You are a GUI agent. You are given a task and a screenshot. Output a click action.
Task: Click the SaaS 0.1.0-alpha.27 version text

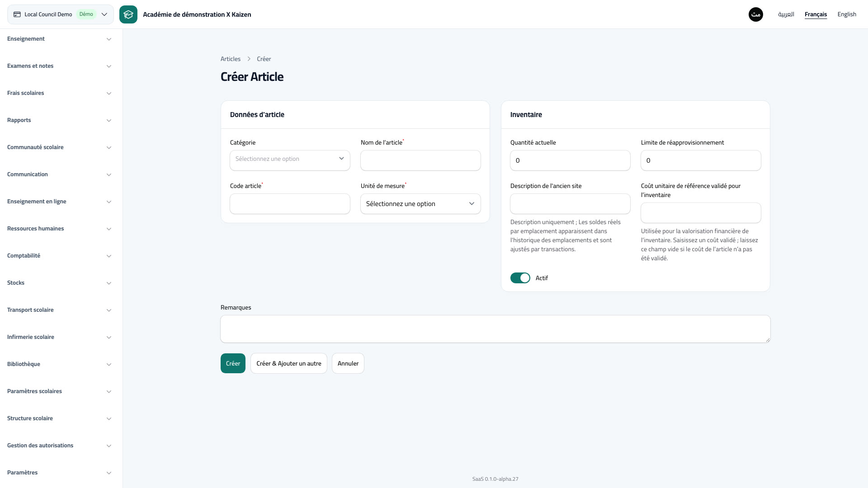pos(495,479)
